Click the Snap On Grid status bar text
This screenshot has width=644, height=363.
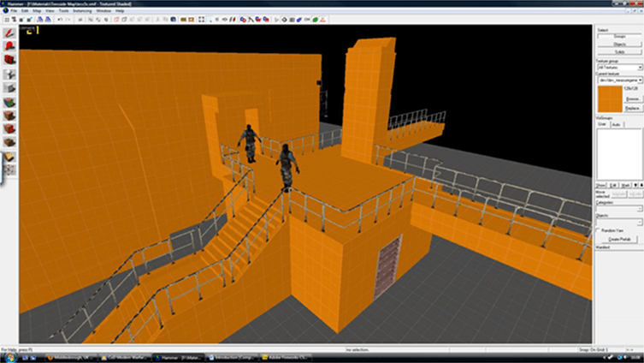coord(593,350)
